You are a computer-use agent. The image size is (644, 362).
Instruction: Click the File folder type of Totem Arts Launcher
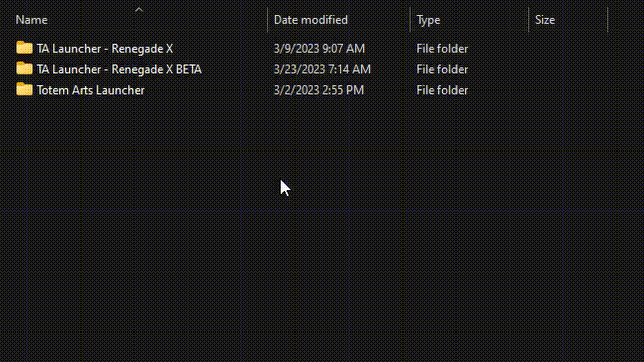(442, 90)
